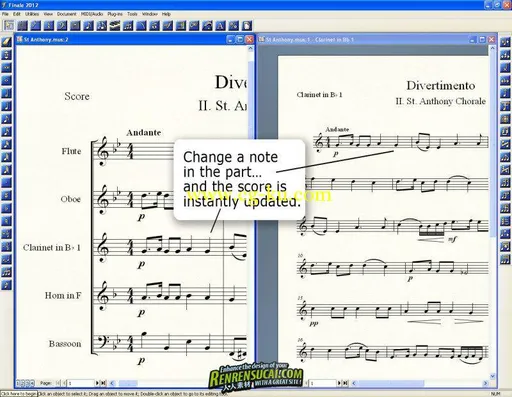The height and width of the screenshot is (397, 512).
Task: Click down arrow of part window scrollbar
Action: click(493, 376)
